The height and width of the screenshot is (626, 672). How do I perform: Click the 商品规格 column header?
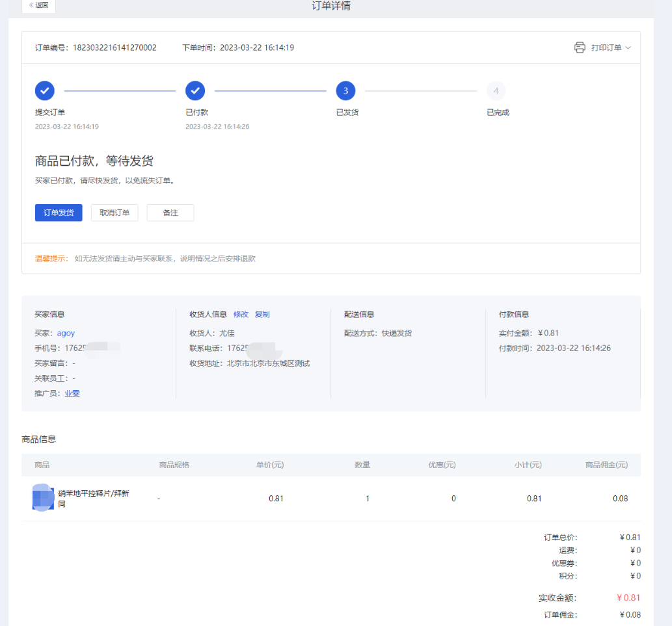pyautogui.click(x=174, y=465)
